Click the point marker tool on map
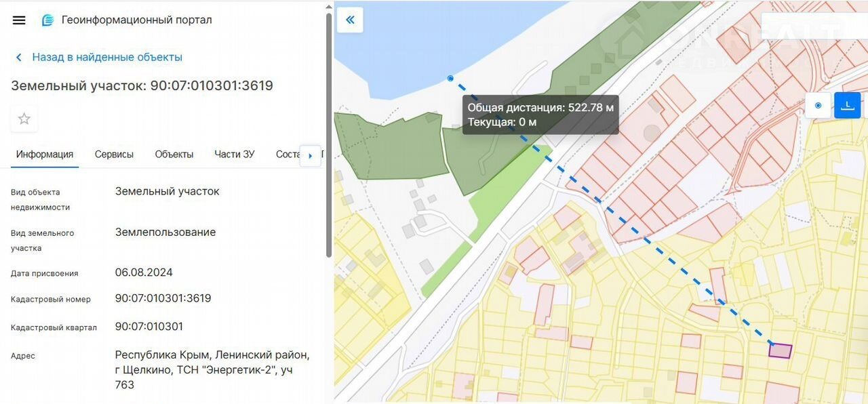This screenshot has height=404, width=868. click(818, 106)
